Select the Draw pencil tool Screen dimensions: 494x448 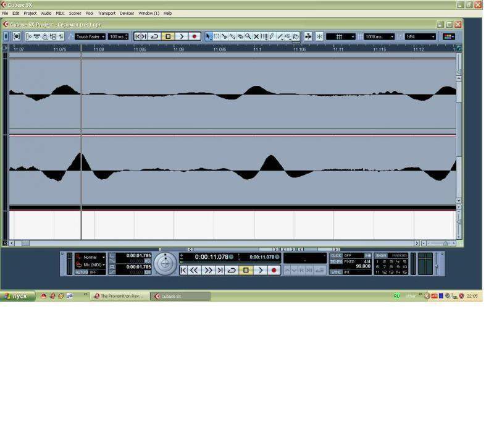[x=272, y=36]
